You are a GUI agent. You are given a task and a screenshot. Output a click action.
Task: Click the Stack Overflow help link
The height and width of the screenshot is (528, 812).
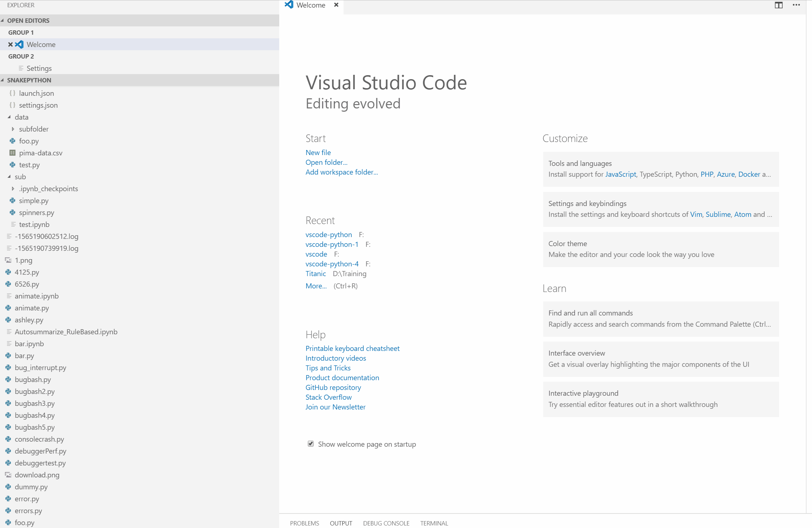[x=328, y=397]
